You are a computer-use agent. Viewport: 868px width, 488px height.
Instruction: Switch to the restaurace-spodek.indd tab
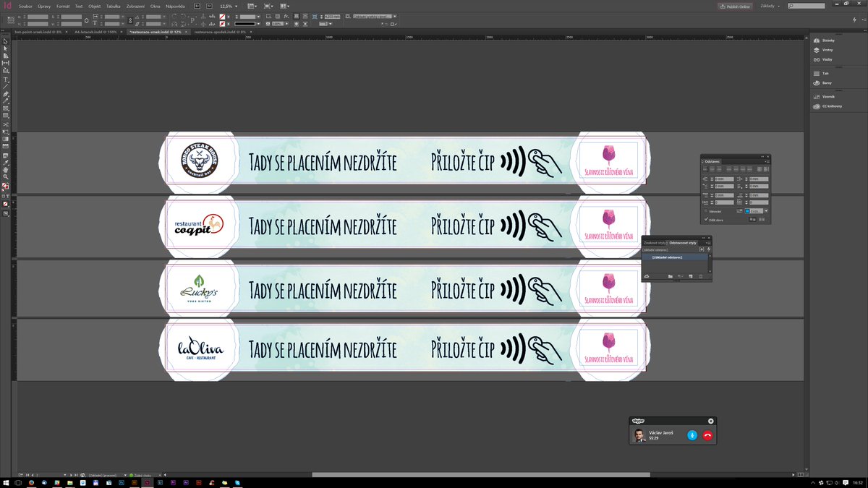click(220, 32)
